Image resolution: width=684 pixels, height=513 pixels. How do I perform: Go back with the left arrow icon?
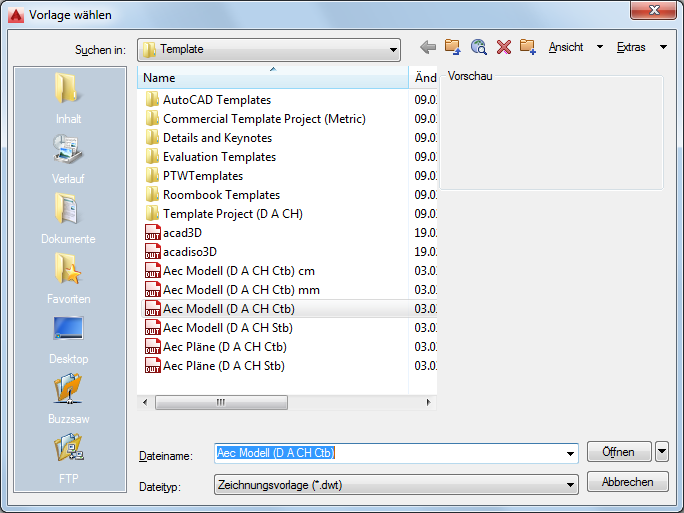click(x=428, y=47)
